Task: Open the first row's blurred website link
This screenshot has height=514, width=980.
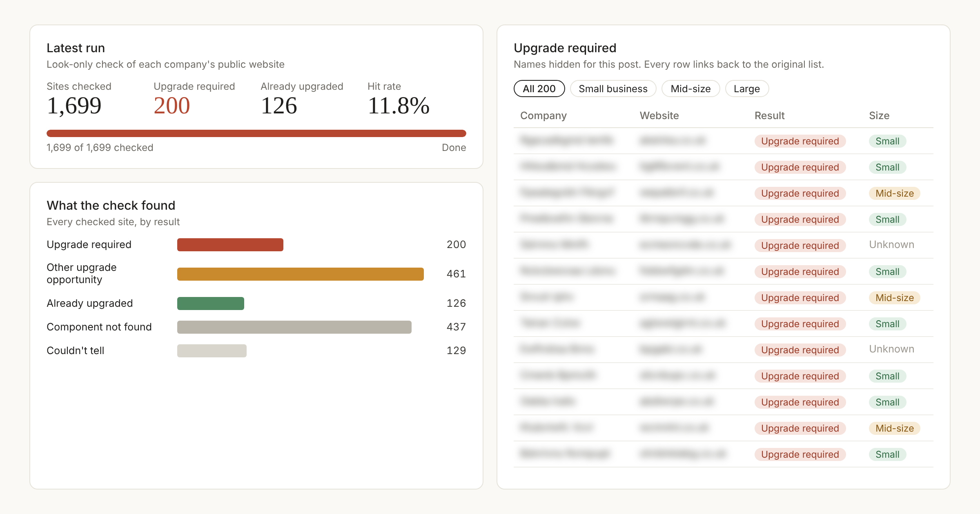Action: pos(673,140)
